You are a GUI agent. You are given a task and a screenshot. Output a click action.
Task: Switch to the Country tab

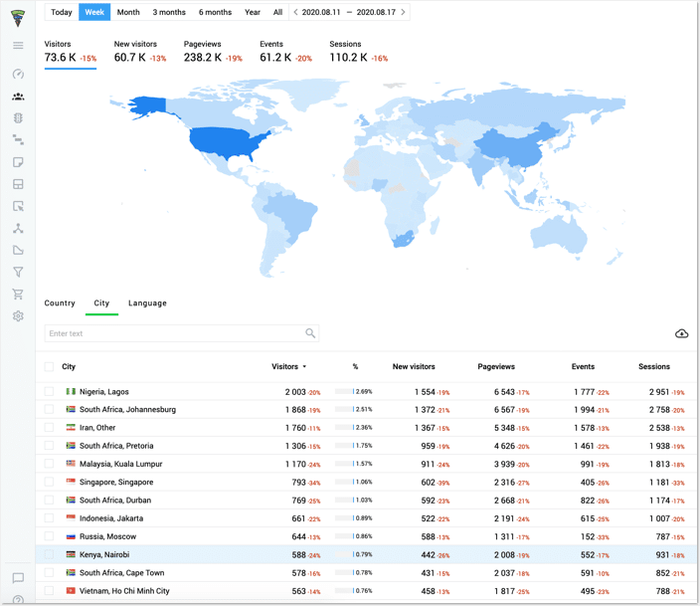point(60,303)
